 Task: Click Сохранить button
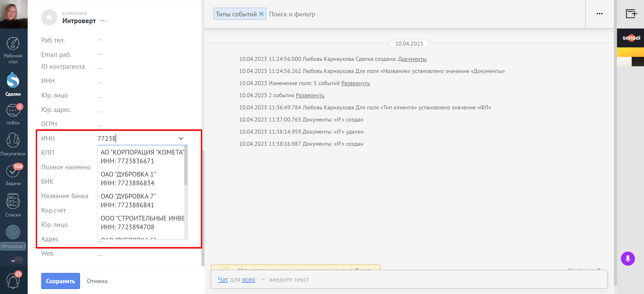coord(61,281)
